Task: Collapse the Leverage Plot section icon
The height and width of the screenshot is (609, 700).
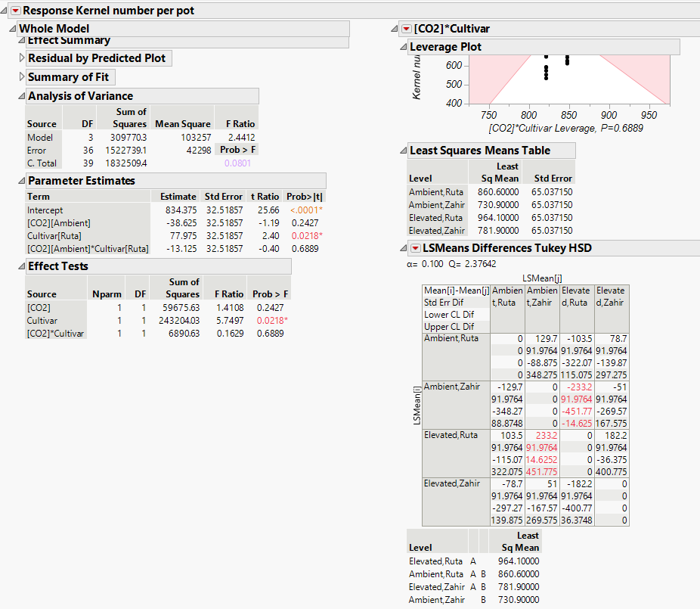Action: (x=403, y=47)
